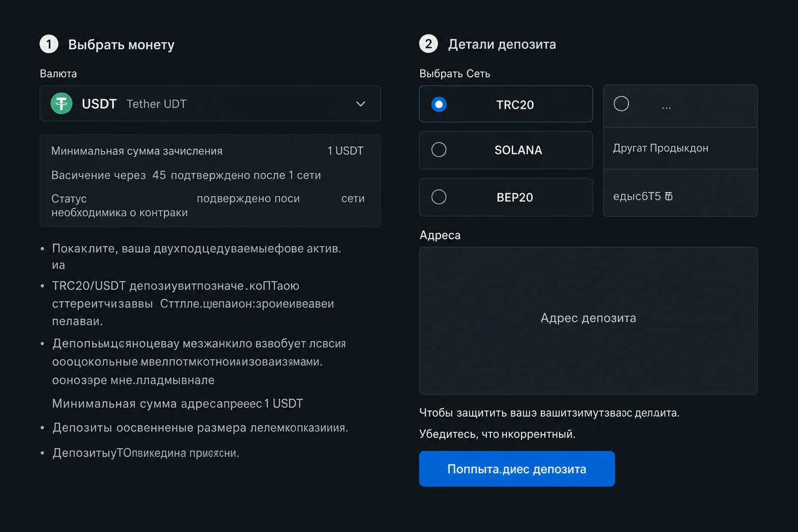Click the "едыс6Т5" label text
The width and height of the screenshot is (798, 532).
[x=637, y=196]
